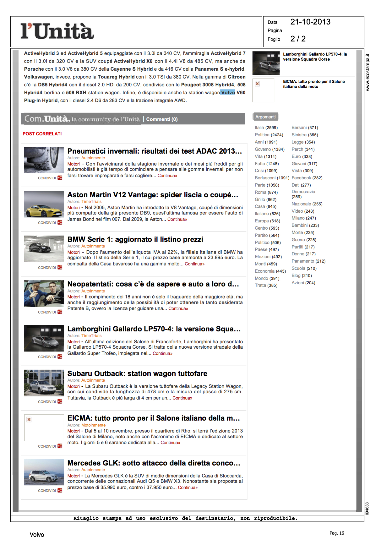
Task: Click share icon under BMW Serie 1 article
Action: (60, 267)
